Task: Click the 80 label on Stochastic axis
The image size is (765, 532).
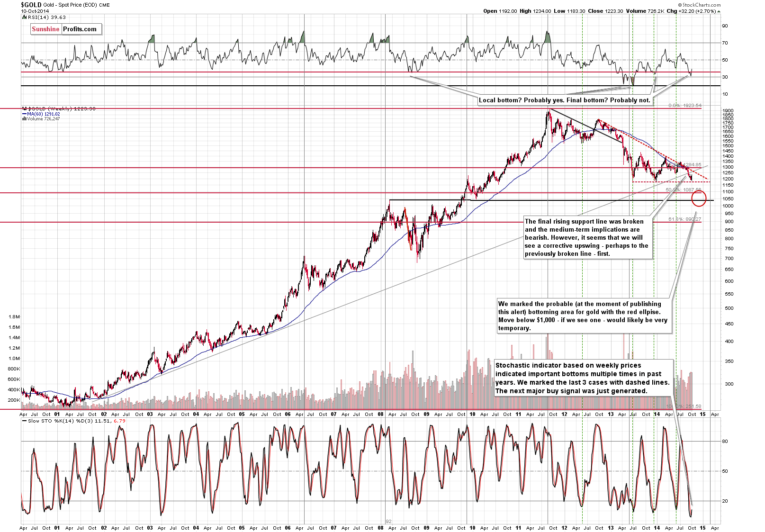Action: click(725, 442)
